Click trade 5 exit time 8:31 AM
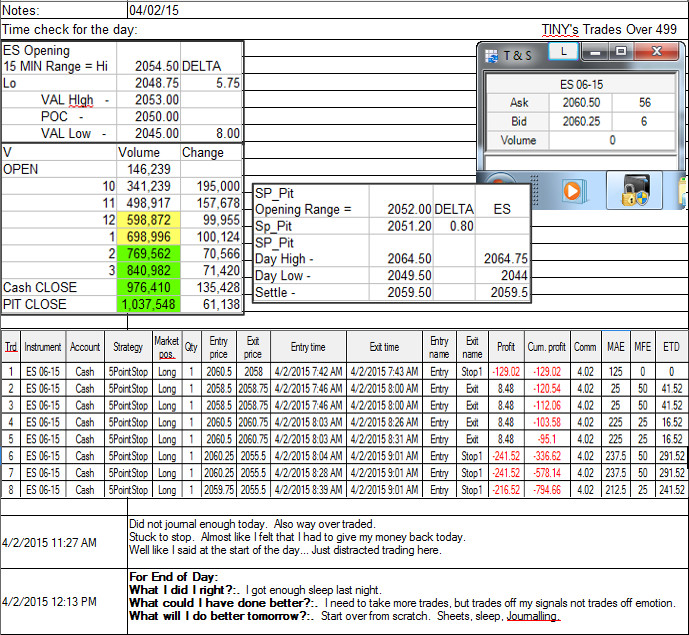This screenshot has width=689, height=635. click(384, 439)
